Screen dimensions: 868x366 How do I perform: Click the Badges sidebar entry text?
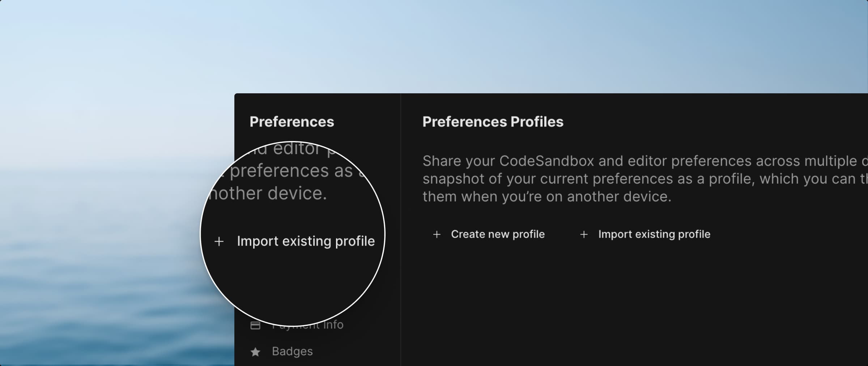click(293, 352)
